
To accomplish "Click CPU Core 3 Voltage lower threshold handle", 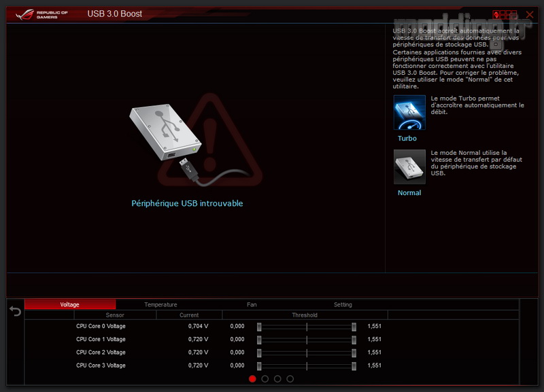I will (x=259, y=366).
